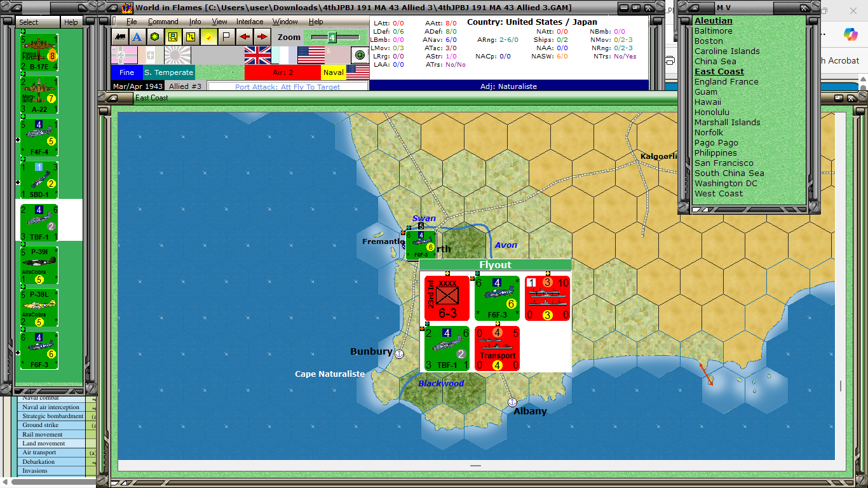Click the F6F-3 counter on the Perth hex
The height and width of the screenshot is (488, 868).
421,245
